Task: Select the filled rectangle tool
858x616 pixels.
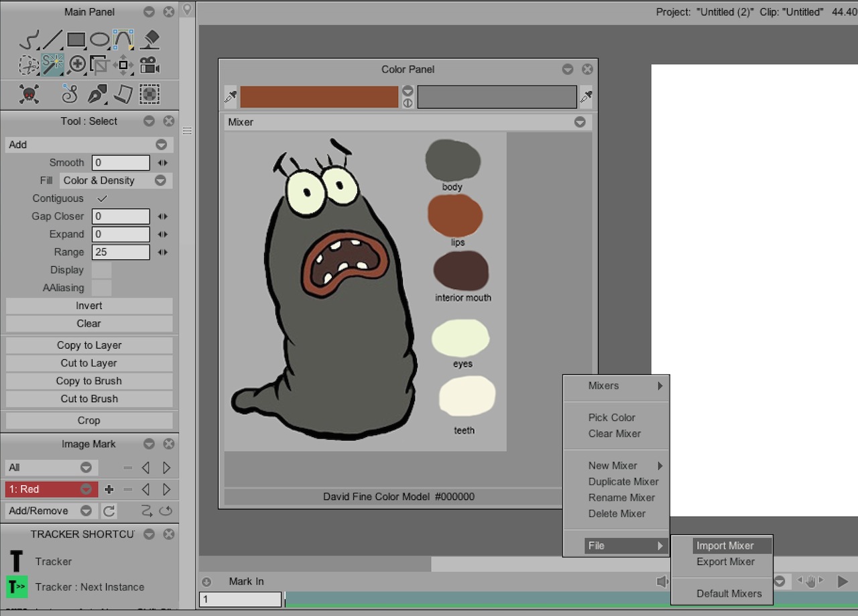Action: coord(76,40)
